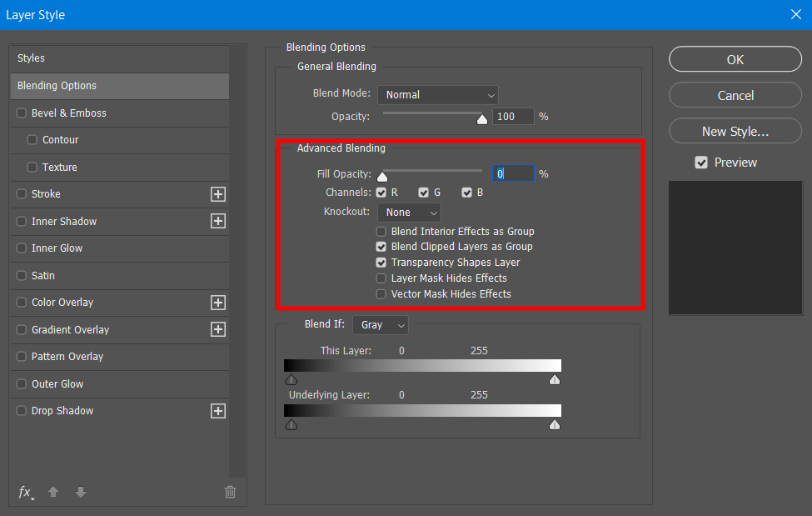Enable the Satin checkbox
Viewport: 812px width, 516px height.
pyautogui.click(x=21, y=275)
